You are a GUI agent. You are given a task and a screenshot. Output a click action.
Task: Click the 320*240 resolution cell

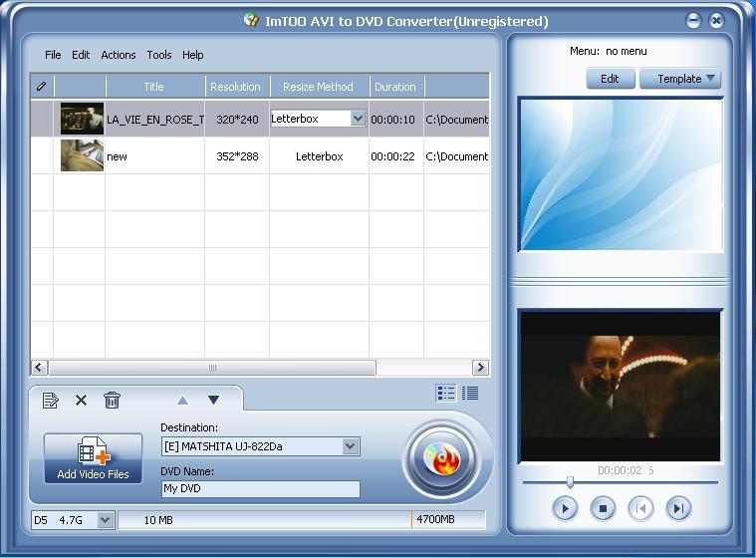[237, 120]
